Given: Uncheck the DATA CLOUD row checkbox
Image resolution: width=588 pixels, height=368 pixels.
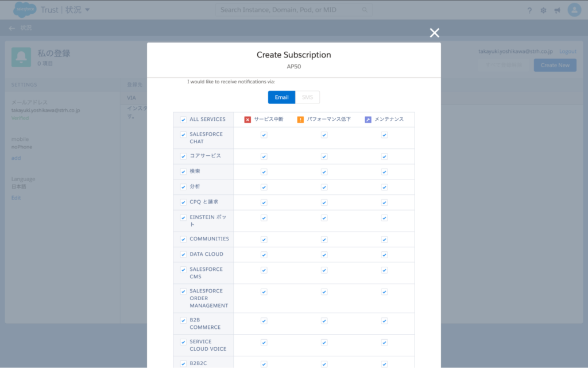Looking at the screenshot, I should click(183, 255).
